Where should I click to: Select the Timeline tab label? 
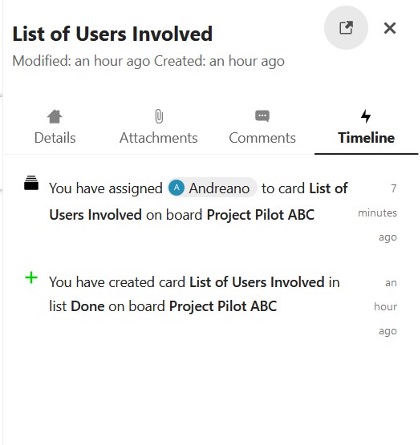pyautogui.click(x=366, y=138)
